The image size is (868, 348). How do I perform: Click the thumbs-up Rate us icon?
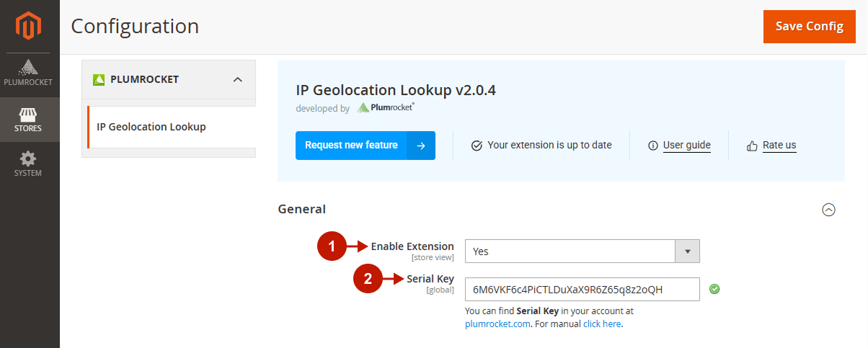[x=752, y=146]
